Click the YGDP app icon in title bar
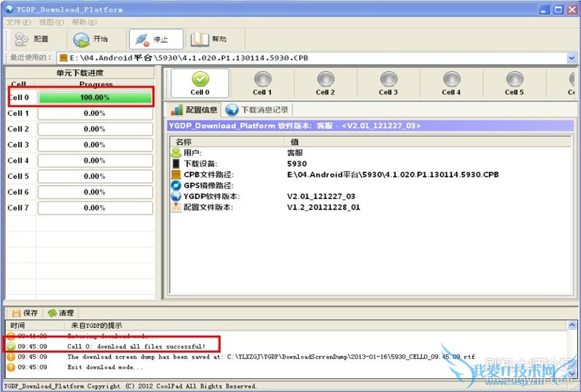 pyautogui.click(x=9, y=9)
